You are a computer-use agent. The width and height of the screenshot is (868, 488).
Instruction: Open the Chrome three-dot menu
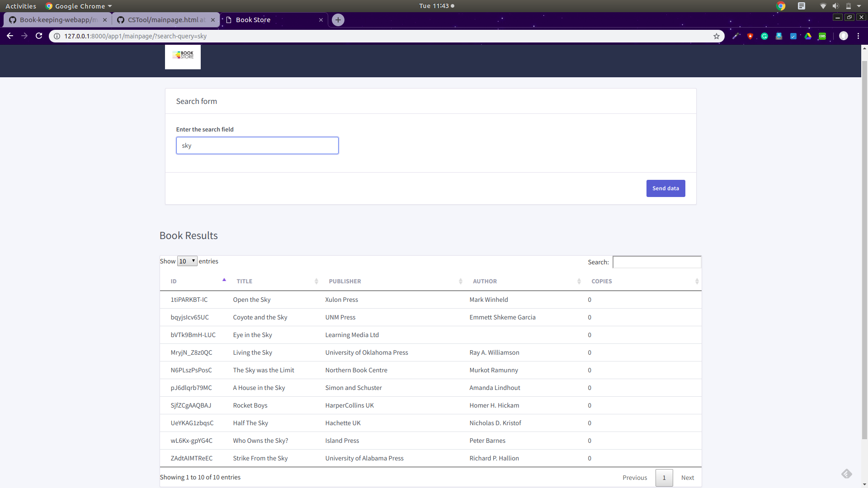858,36
